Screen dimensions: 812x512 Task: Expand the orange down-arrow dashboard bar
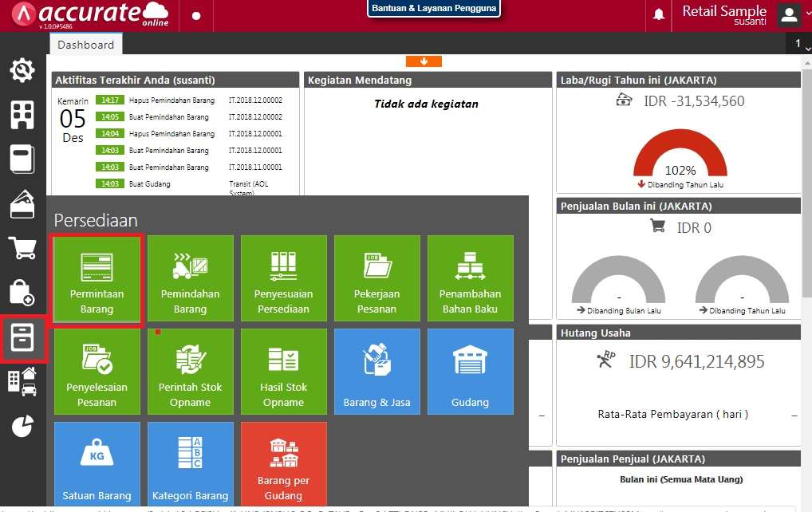424,61
